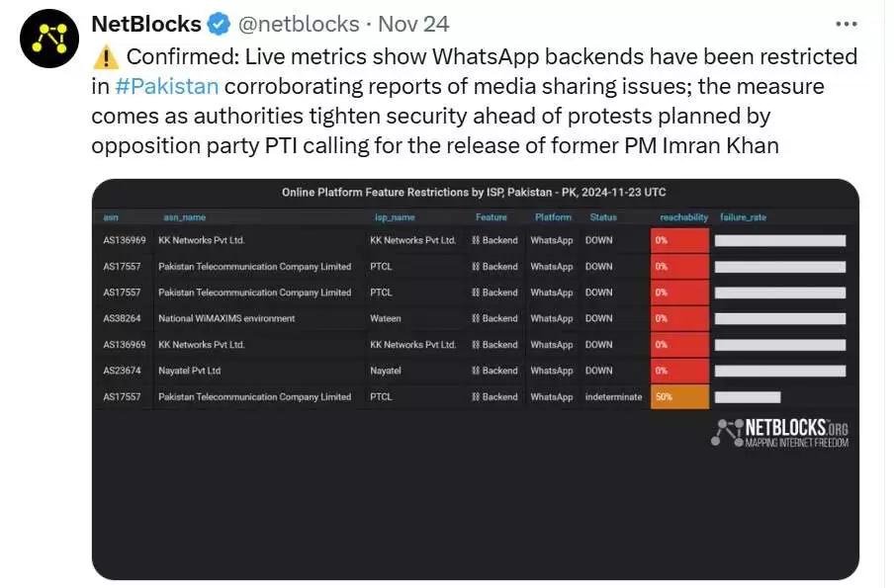Click the Nov 24 timestamp

(x=413, y=25)
